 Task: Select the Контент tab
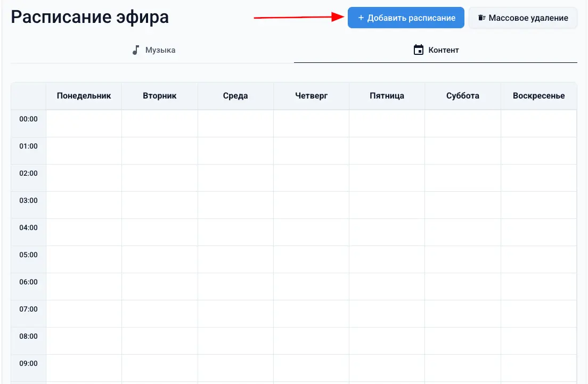436,50
